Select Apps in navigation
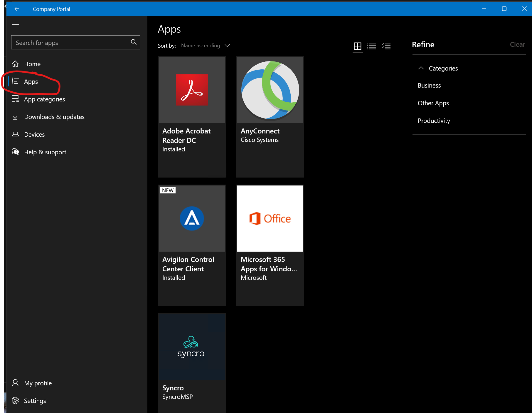Screen dimensions: 532x413 (x=31, y=82)
